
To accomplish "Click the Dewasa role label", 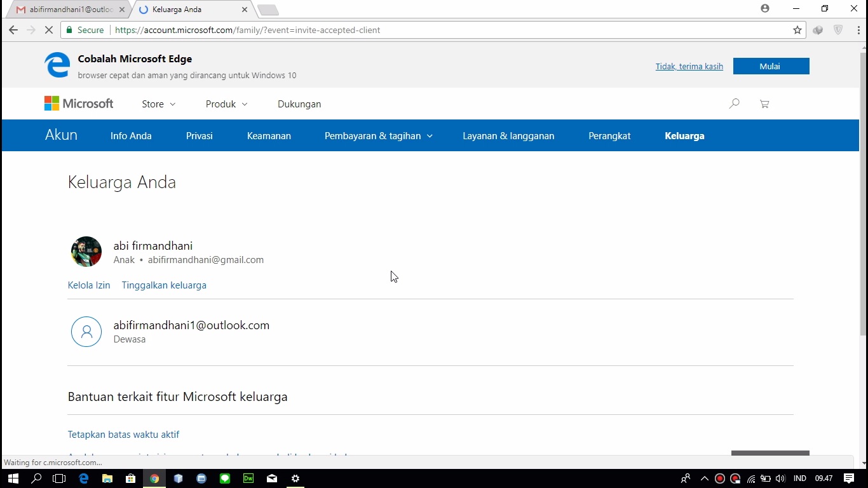I will tap(130, 339).
